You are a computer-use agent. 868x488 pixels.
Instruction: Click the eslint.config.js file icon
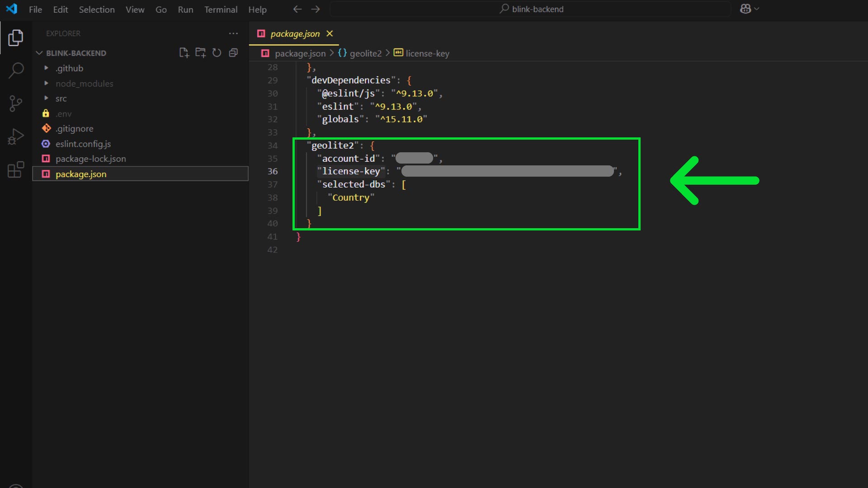point(46,144)
